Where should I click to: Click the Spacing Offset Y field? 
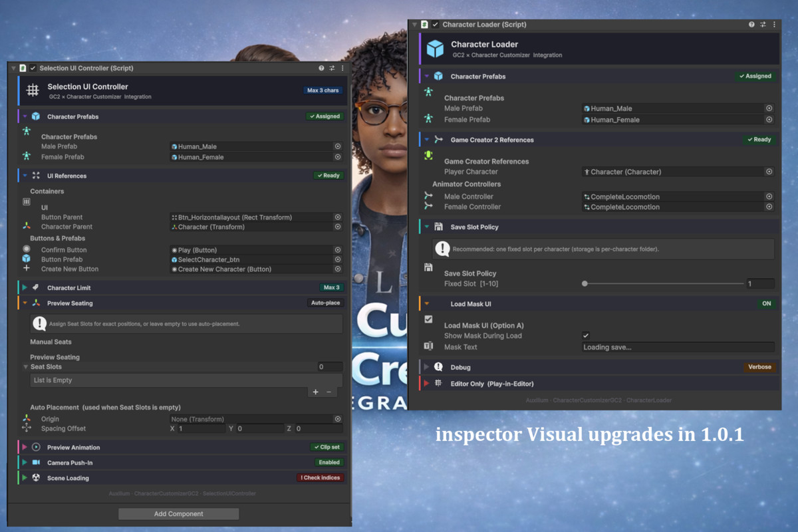click(260, 429)
